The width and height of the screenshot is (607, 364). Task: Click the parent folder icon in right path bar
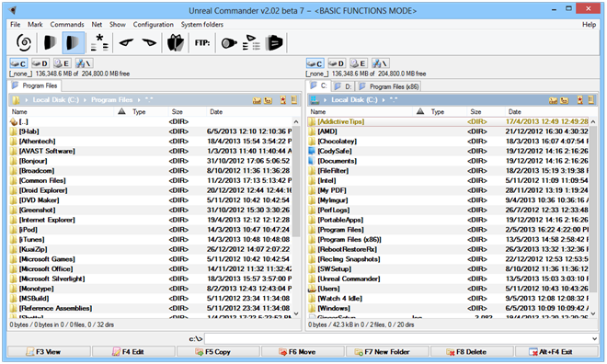click(565, 100)
